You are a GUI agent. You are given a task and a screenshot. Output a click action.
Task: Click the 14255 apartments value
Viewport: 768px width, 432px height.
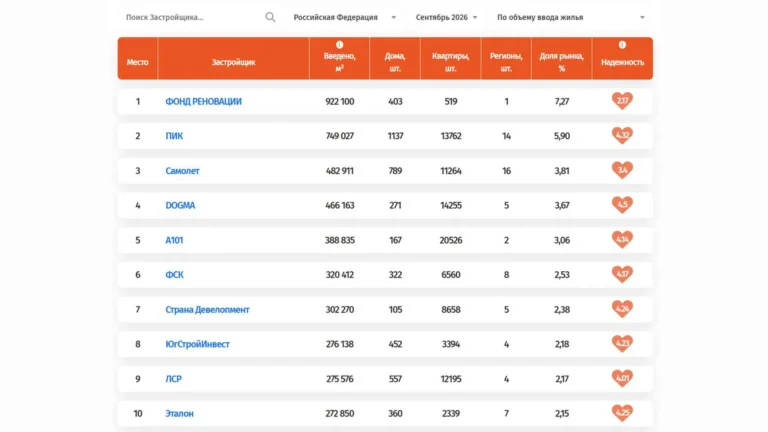coord(451,205)
